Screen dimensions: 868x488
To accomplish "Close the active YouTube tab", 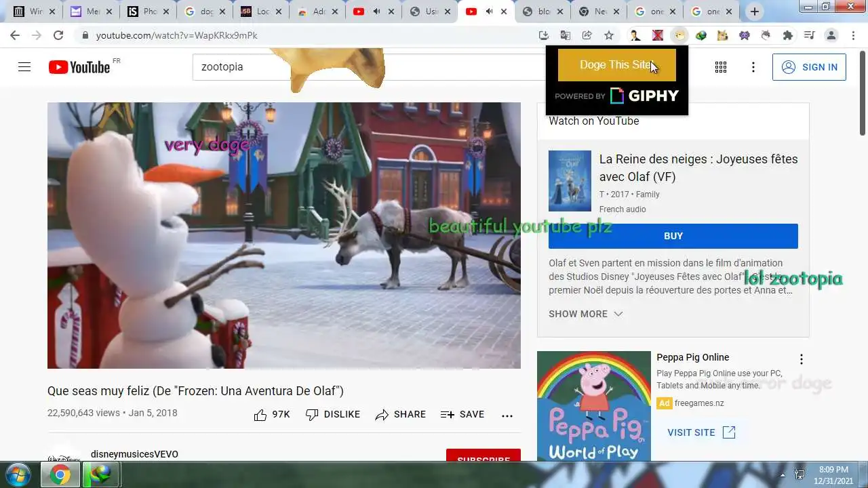I will (x=503, y=12).
